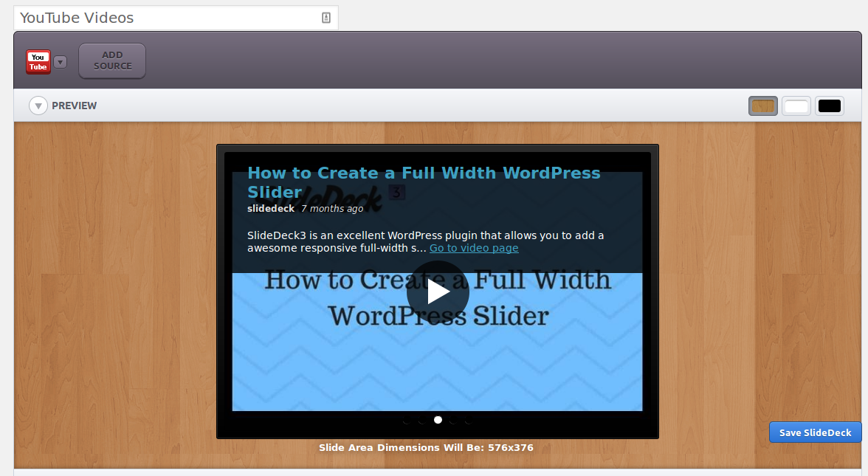Click the PREVIEW label
868x476 pixels.
[74, 106]
